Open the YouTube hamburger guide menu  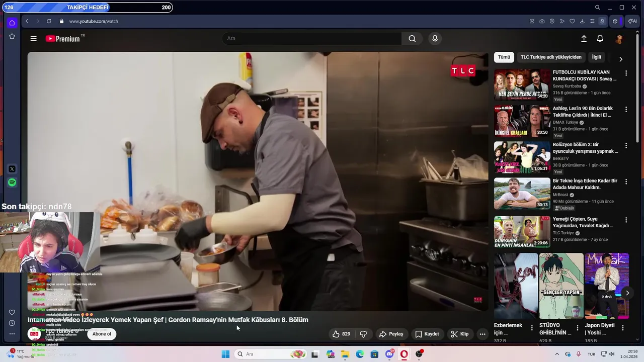(x=33, y=39)
